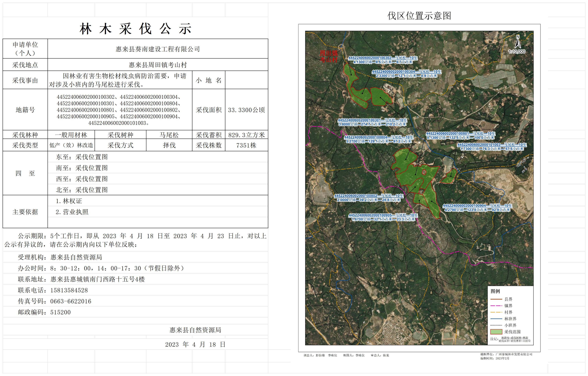Click the brown 县界 legend line
Viewport: 588px width, 376px height.
(x=496, y=299)
